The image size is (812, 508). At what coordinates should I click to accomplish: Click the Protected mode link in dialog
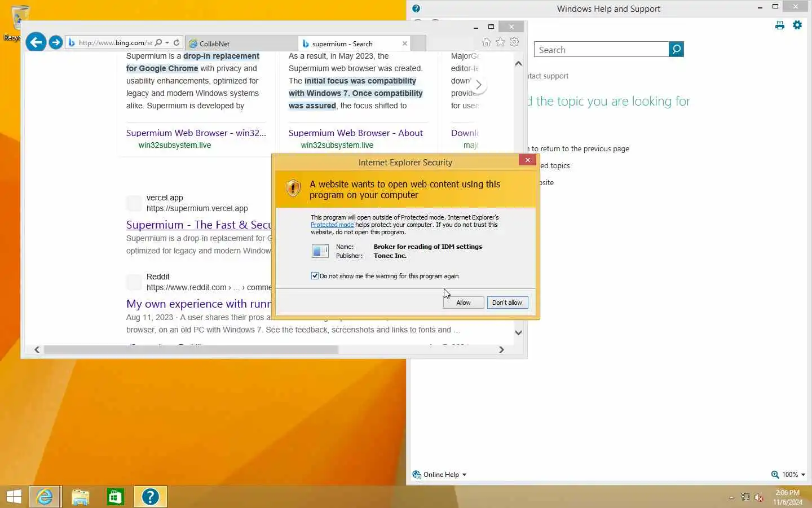click(332, 225)
